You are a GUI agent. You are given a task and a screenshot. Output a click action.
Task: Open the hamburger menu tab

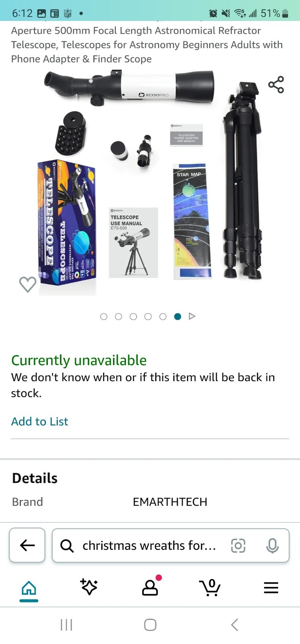click(271, 588)
